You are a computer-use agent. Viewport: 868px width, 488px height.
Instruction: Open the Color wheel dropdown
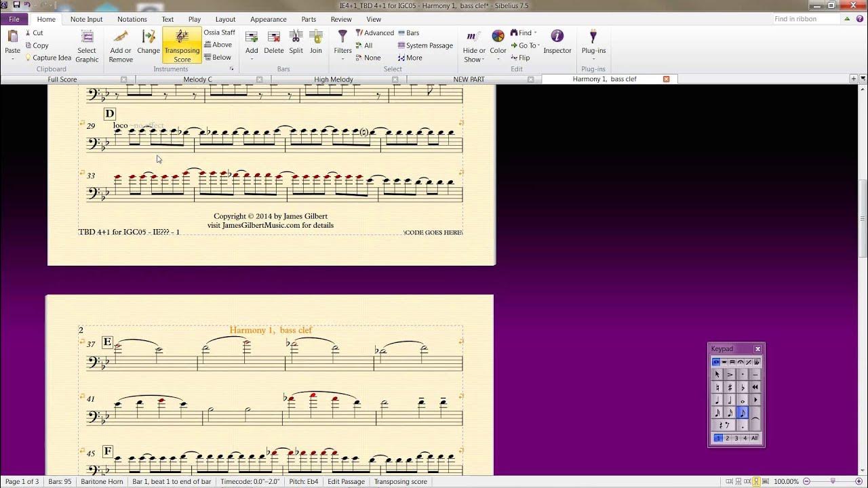498,45
